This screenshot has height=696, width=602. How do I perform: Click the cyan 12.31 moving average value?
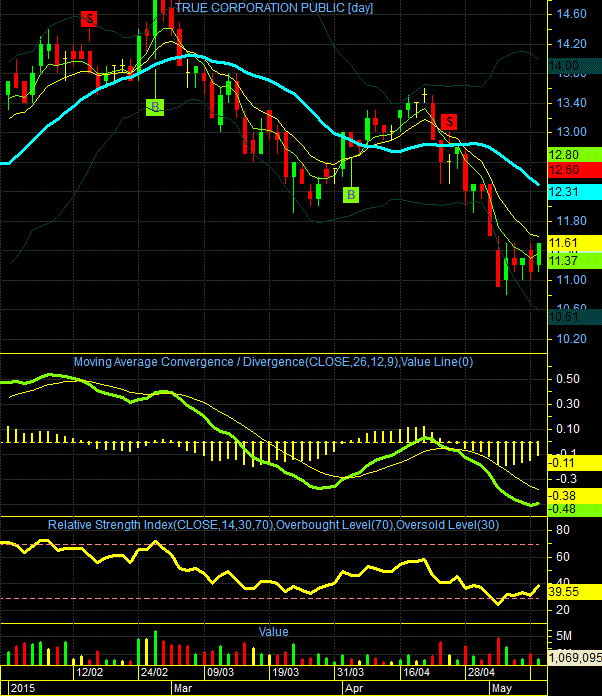(x=575, y=192)
